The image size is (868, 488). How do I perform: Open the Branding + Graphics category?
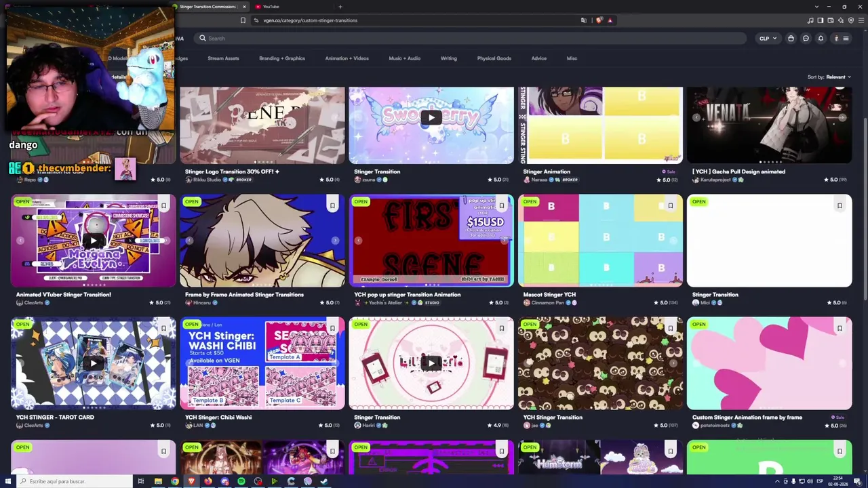point(282,58)
